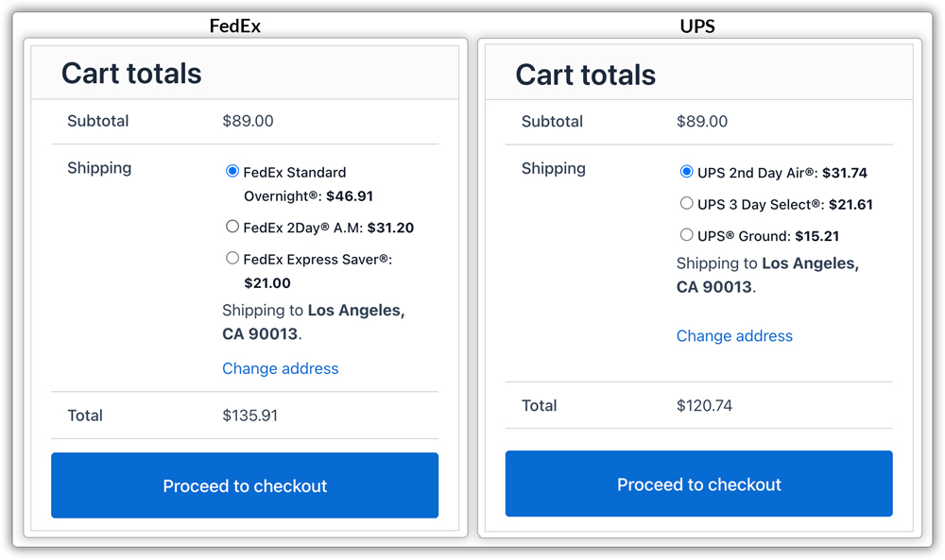
Task: Select the UPS Ground rate
Action: (x=687, y=234)
